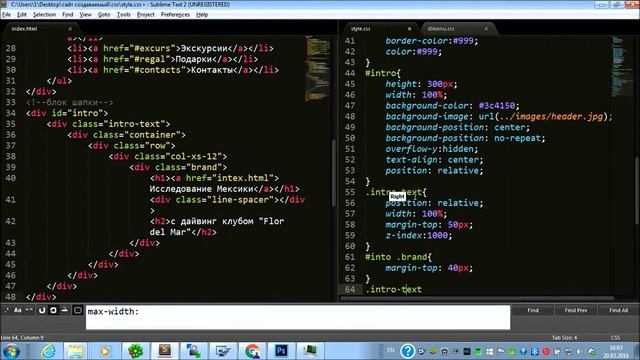Click the Find Prev button
This screenshot has height=360, width=640.
coord(576,310)
